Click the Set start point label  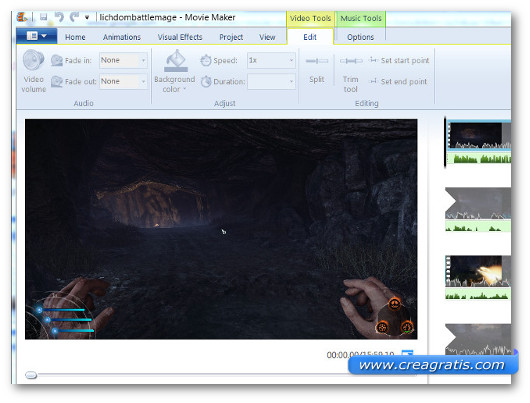pos(405,61)
